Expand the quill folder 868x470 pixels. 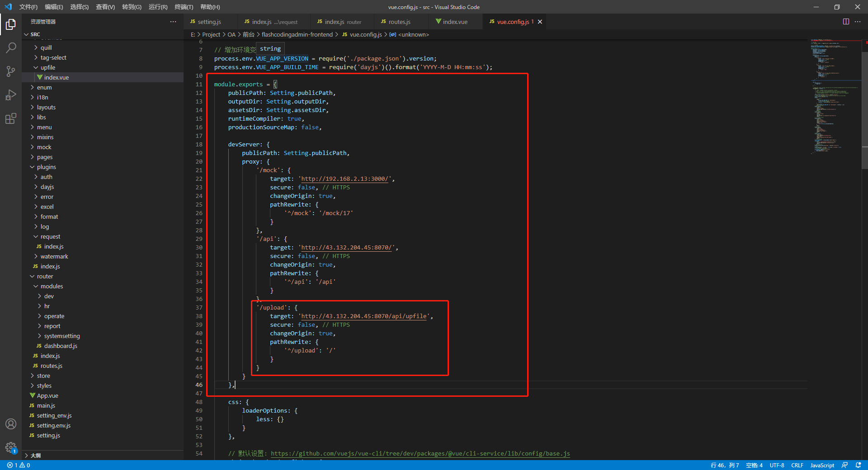pos(103,47)
